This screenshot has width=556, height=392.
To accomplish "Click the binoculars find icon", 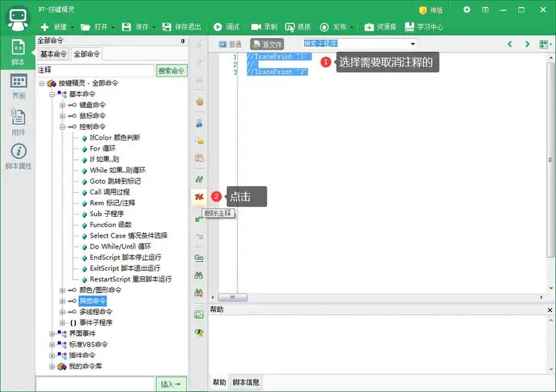I will coord(199,275).
